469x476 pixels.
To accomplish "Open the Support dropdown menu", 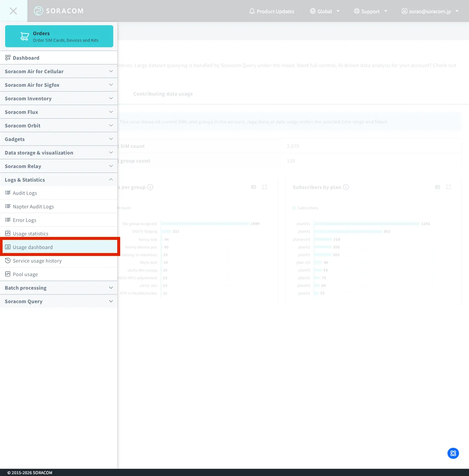I will click(370, 11).
